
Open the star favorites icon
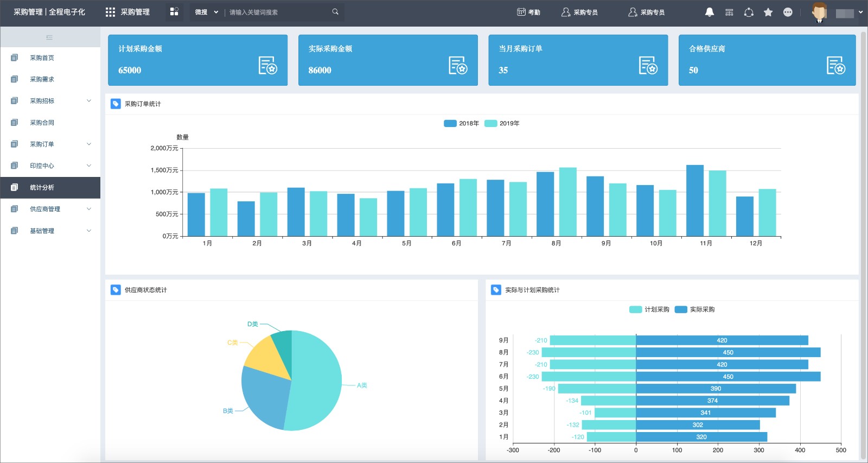[768, 12]
